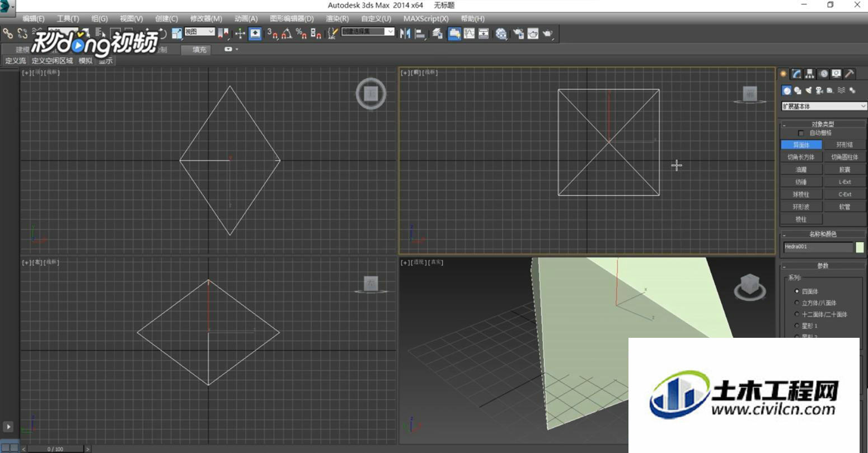868x453 pixels.
Task: Collapse the 对象类型 rollout
Action: 823,124
